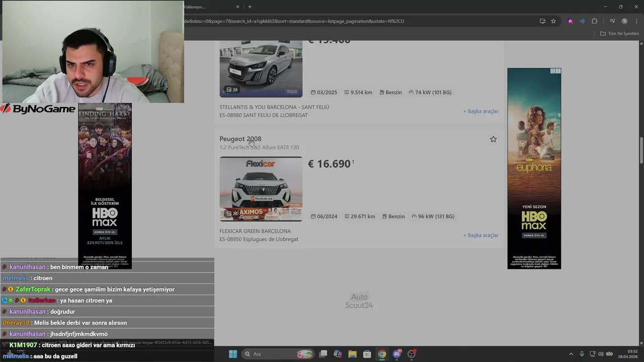The height and width of the screenshot is (362, 644).
Task: Click the K1M1907 chat message about citroen saxo
Action: click(x=68, y=345)
